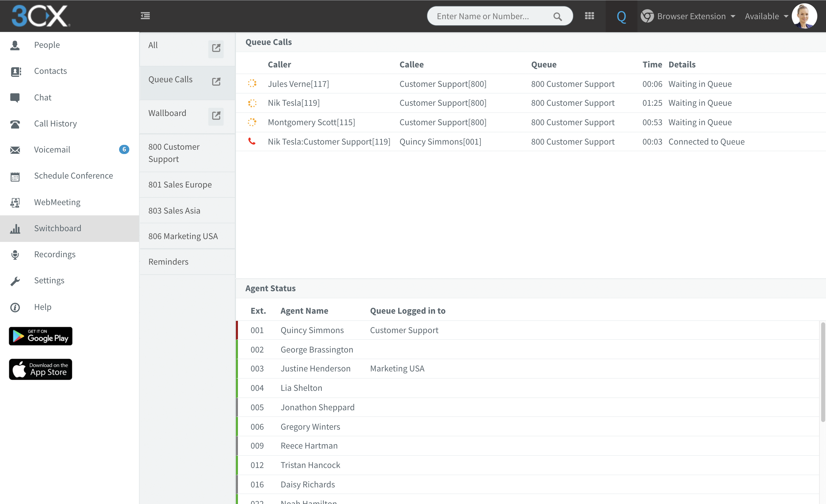Click the Agent Status list scrollbar
This screenshot has width=826, height=504.
coord(823,372)
